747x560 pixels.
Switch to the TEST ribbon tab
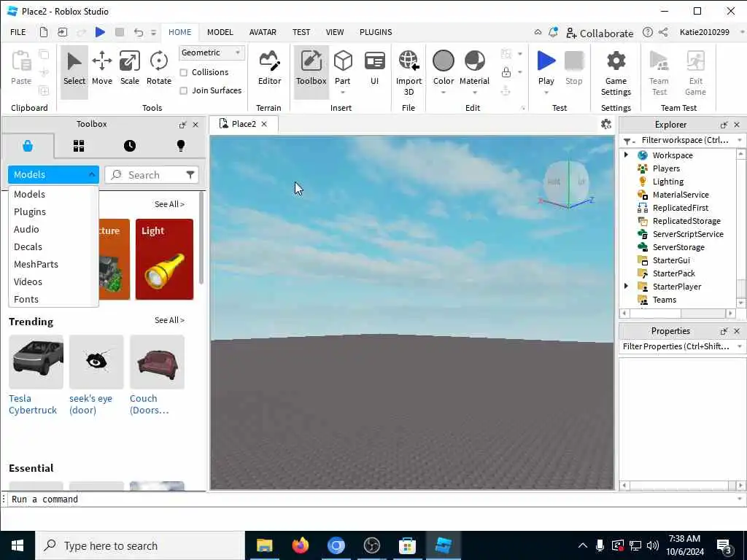(x=301, y=32)
